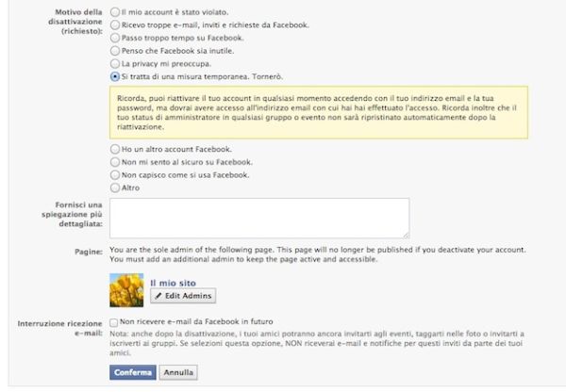
Task: Choose 'Ricevo troppe e-mail' reason
Action: pyautogui.click(x=115, y=24)
